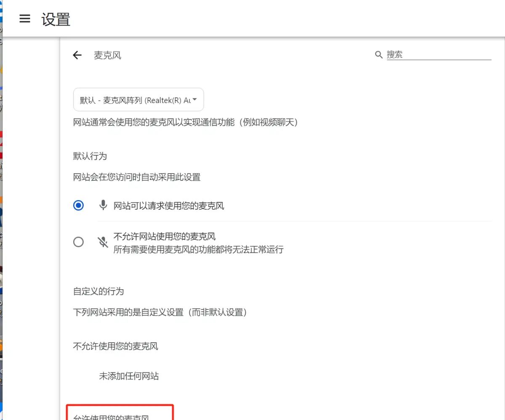
Task: Open the default microphone device dropdown
Action: point(138,99)
